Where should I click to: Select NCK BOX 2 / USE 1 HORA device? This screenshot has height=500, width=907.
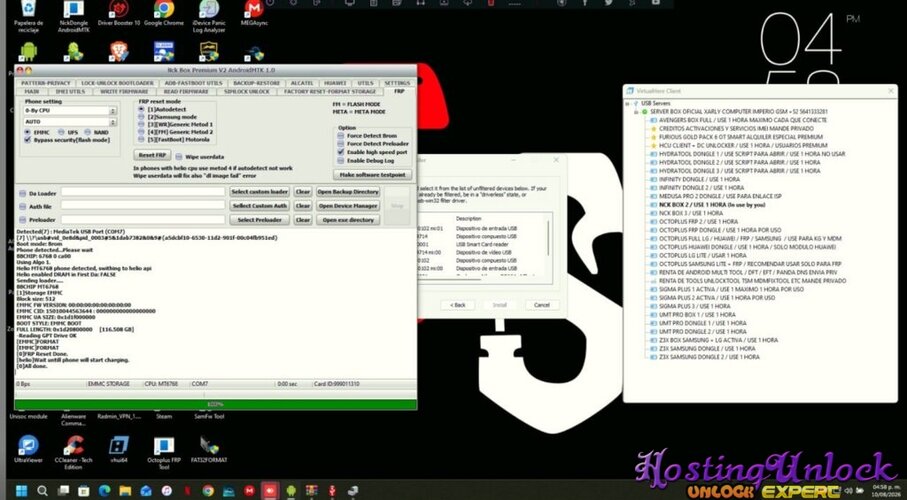pos(711,205)
